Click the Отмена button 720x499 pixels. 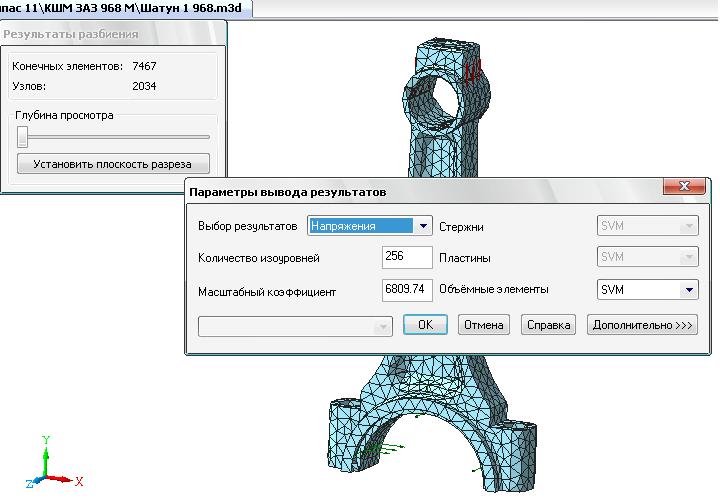[484, 325]
